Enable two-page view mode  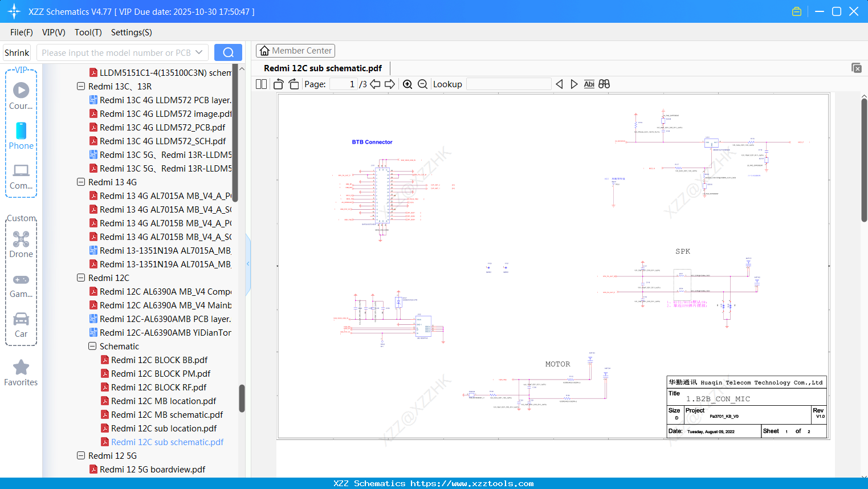[260, 84]
